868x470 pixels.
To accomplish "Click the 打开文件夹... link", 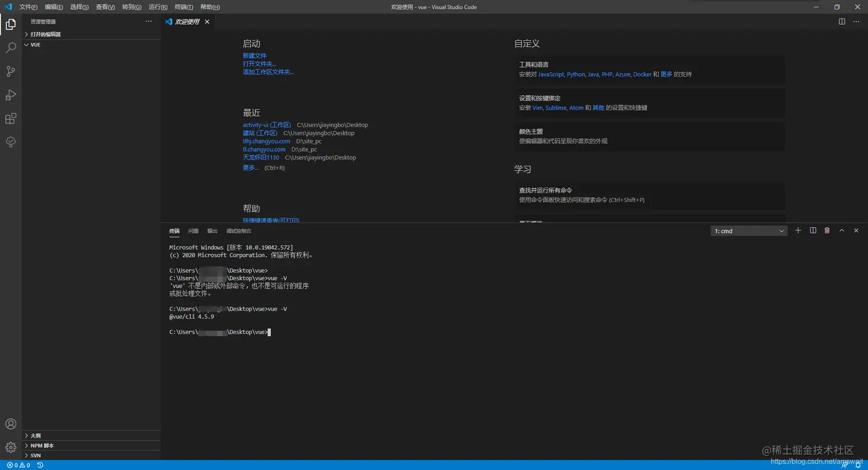I will pyautogui.click(x=259, y=64).
